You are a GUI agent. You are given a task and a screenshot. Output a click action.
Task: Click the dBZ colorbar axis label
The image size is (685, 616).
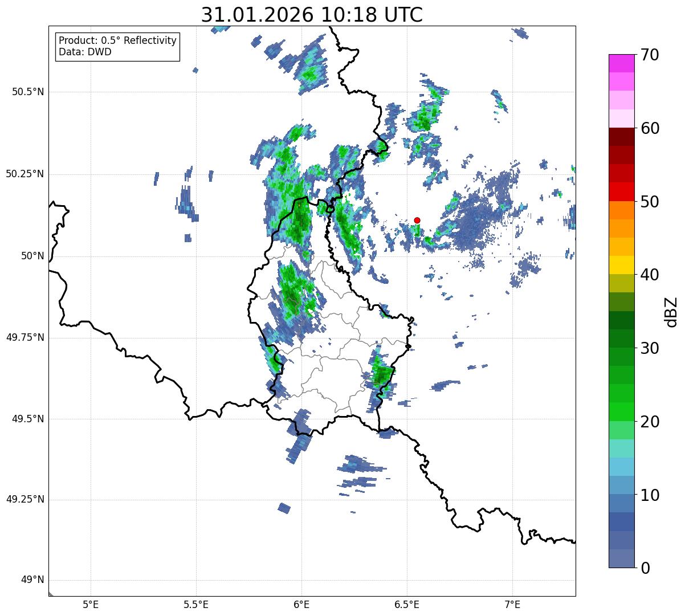[x=672, y=312]
